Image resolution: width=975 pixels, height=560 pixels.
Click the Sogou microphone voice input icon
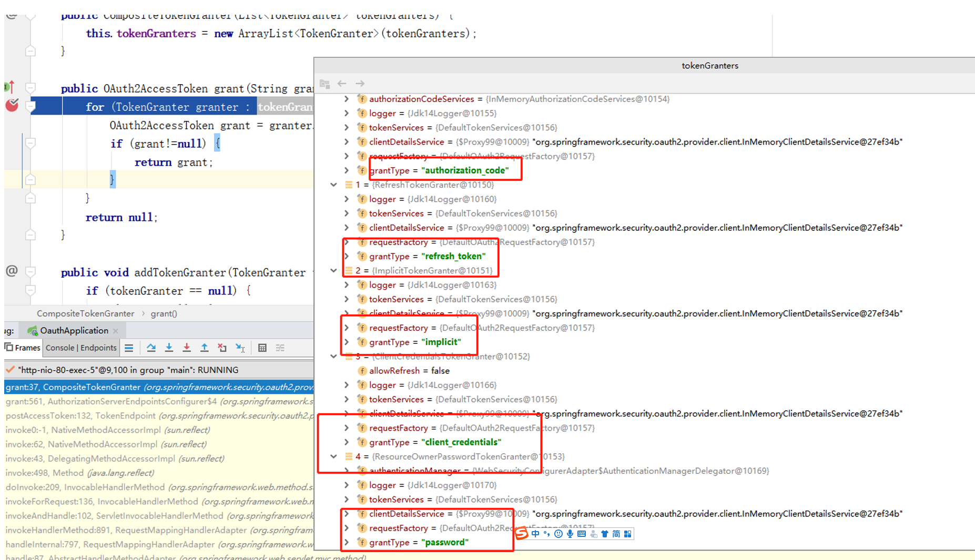pyautogui.click(x=570, y=534)
